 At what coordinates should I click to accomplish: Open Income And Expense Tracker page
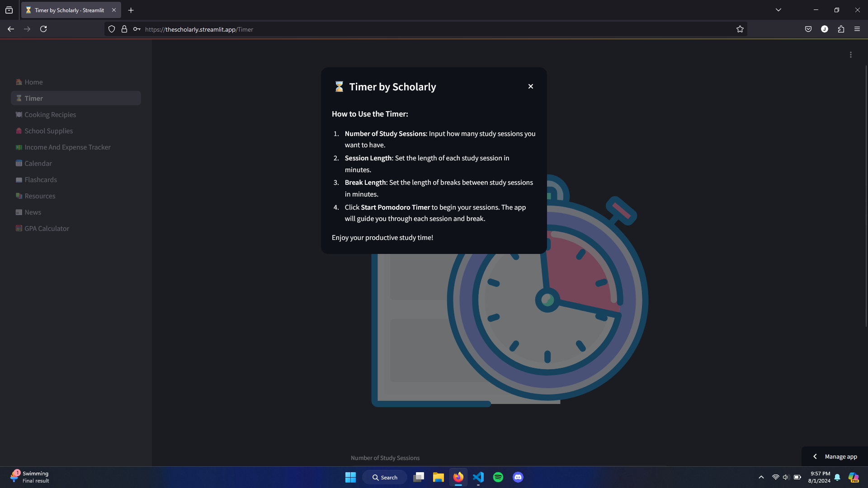tap(67, 147)
